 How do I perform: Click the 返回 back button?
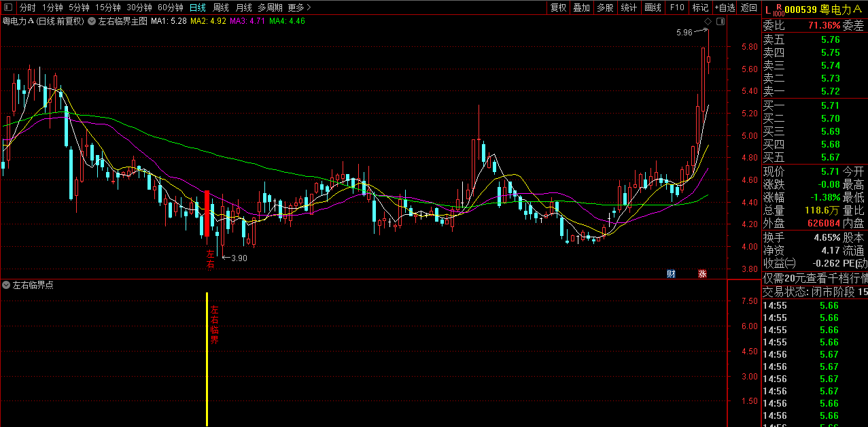click(748, 7)
